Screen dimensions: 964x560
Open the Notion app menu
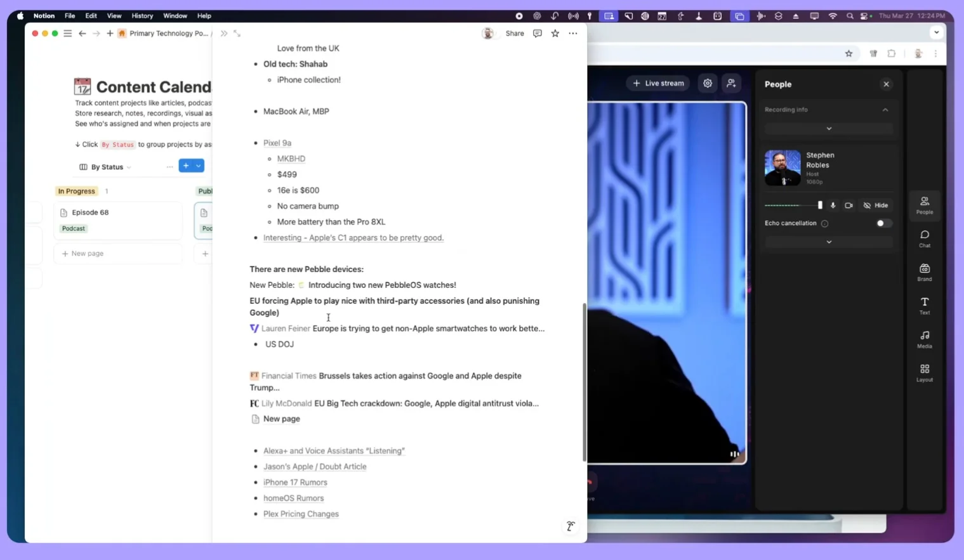[x=44, y=16]
